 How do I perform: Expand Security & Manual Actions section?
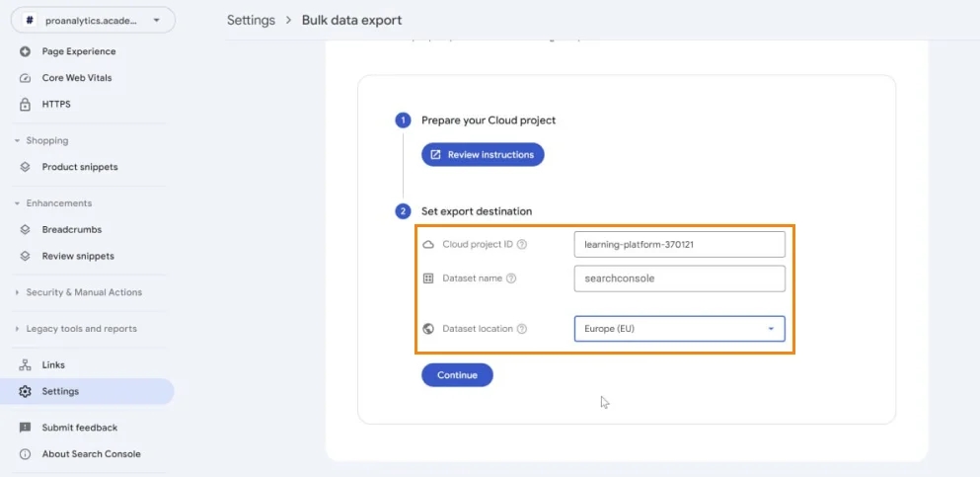coord(17,292)
